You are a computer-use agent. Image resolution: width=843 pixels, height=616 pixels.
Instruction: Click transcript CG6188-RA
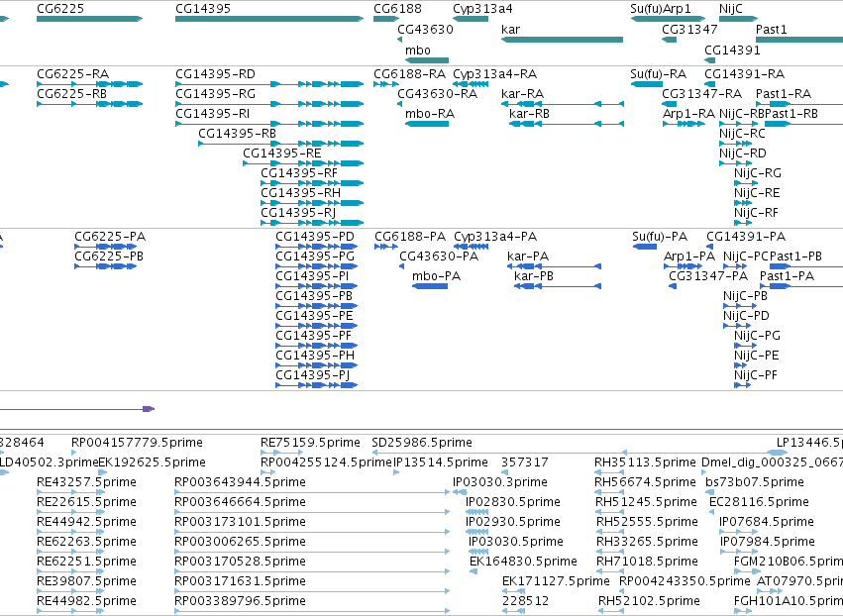click(410, 74)
